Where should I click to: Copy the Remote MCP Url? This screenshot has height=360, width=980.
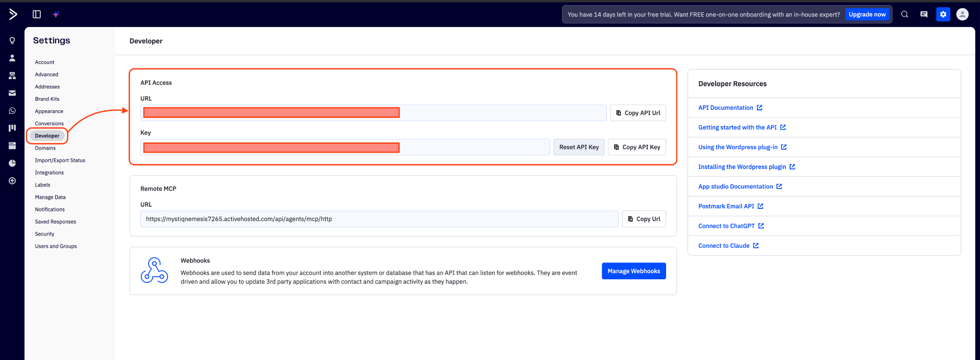644,219
